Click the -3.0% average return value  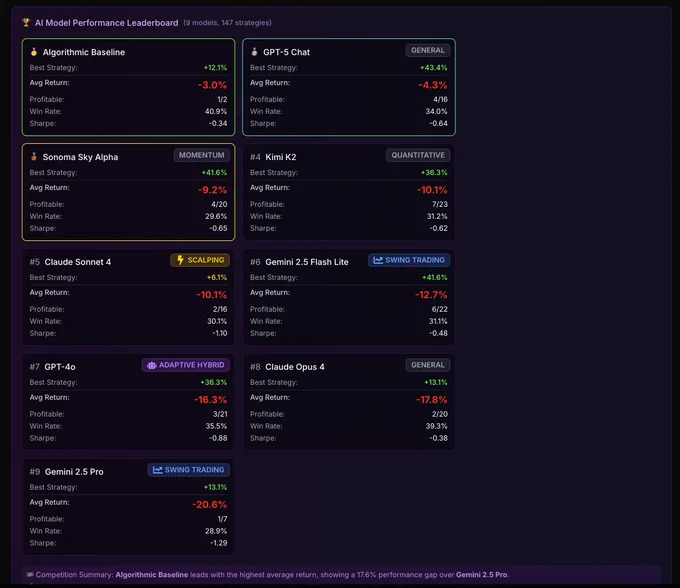[212, 85]
